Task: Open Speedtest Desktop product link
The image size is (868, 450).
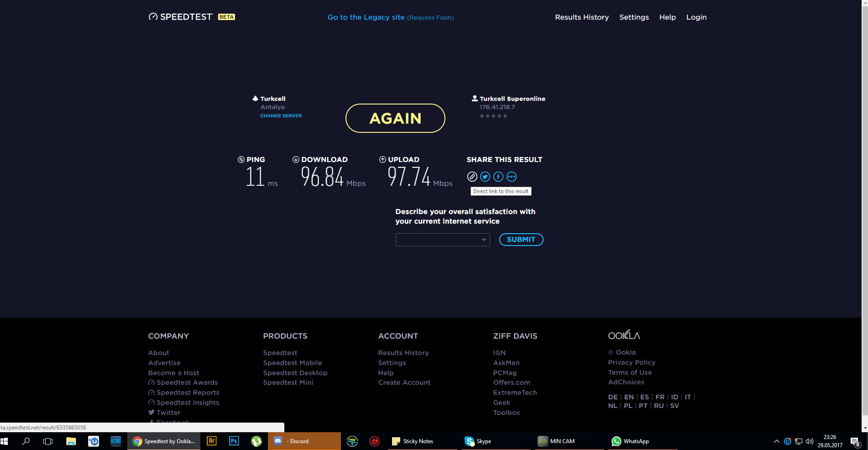Action: (x=295, y=373)
